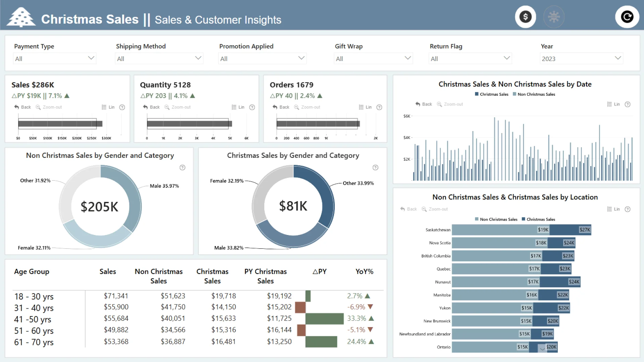The image size is (644, 362).
Task: Click Back arrow on Sales card
Action: [x=22, y=107]
